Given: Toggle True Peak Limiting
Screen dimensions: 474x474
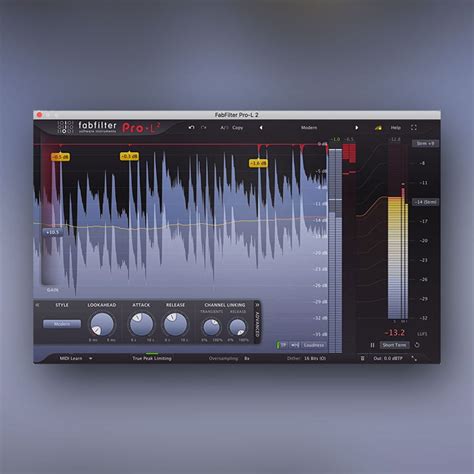Looking at the screenshot, I should [x=152, y=358].
